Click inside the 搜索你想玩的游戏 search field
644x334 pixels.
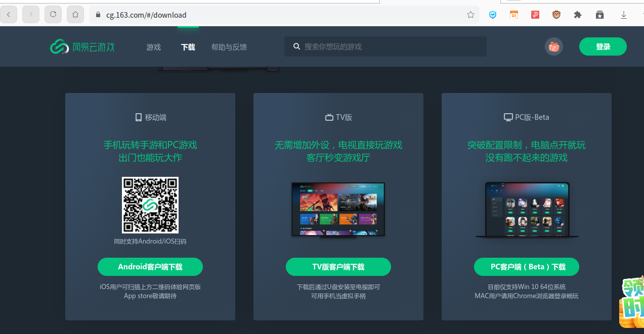(384, 46)
